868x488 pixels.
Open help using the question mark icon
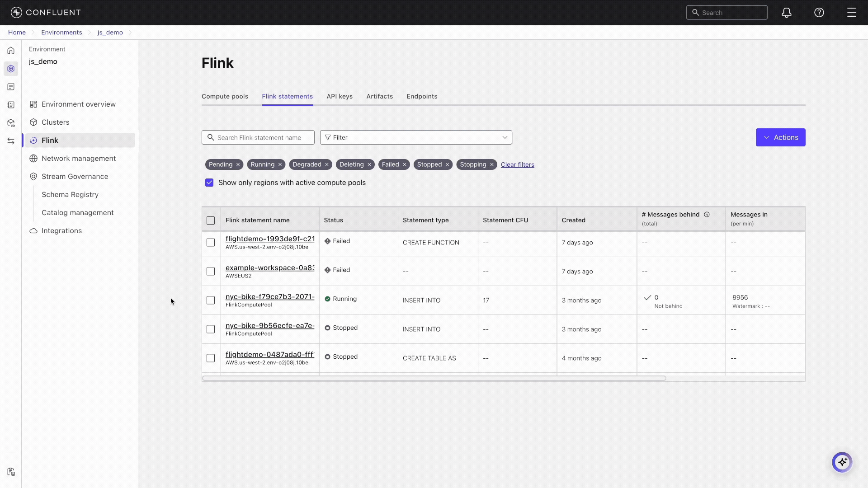coord(819,12)
